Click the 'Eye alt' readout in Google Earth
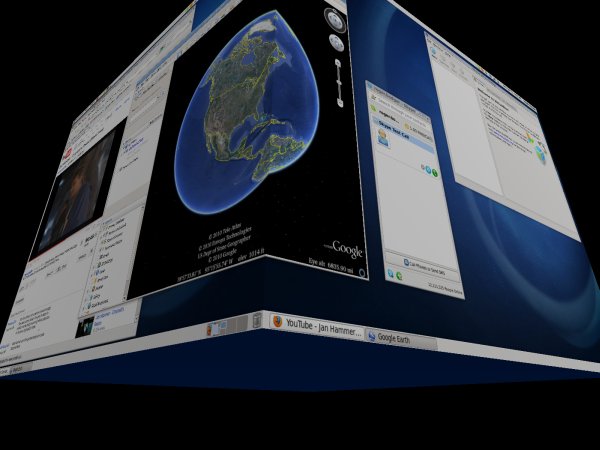The width and height of the screenshot is (600, 450). [x=331, y=266]
